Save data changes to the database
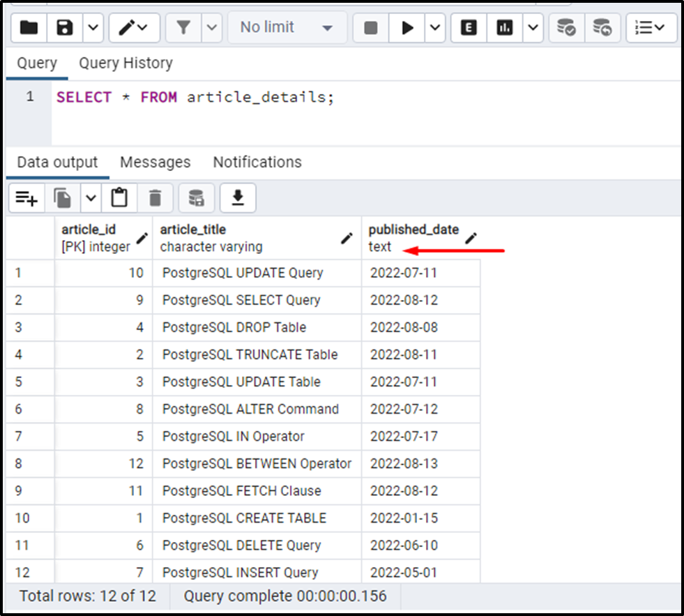684x616 pixels. tap(196, 197)
